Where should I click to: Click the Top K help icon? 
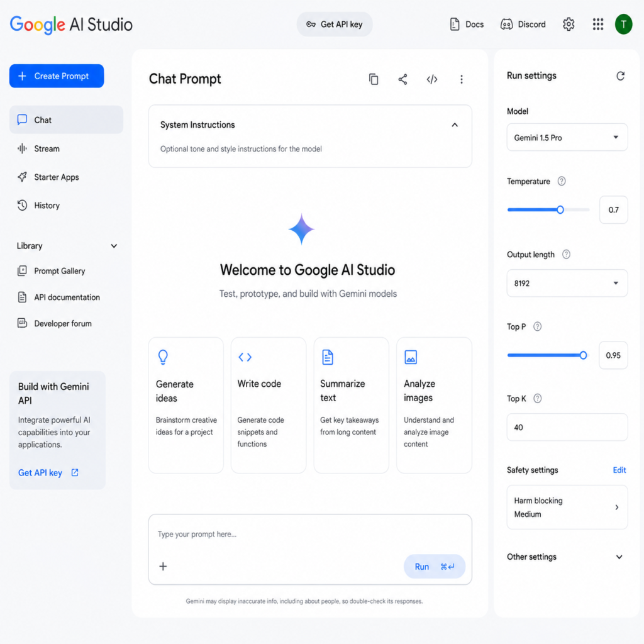[537, 398]
